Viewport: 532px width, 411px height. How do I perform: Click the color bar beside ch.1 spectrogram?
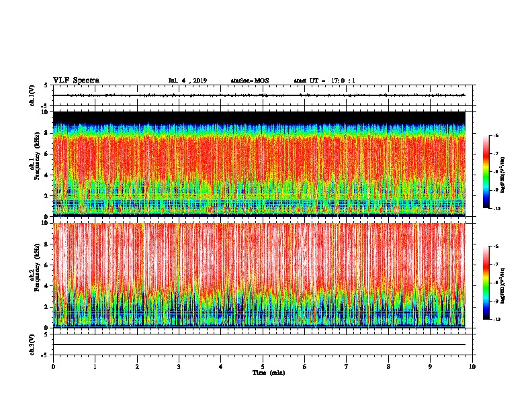pyautogui.click(x=486, y=172)
